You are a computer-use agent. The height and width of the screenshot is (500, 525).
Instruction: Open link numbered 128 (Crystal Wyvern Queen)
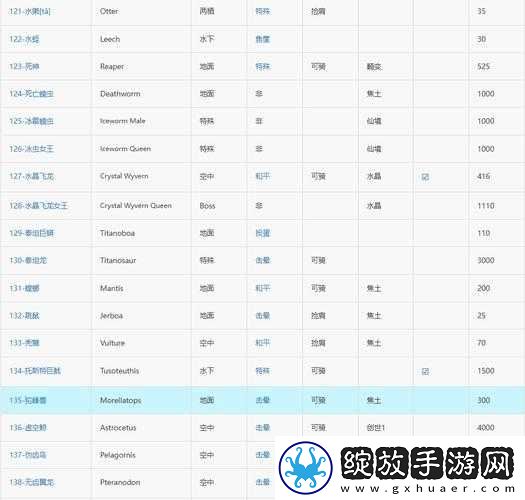pyautogui.click(x=39, y=205)
